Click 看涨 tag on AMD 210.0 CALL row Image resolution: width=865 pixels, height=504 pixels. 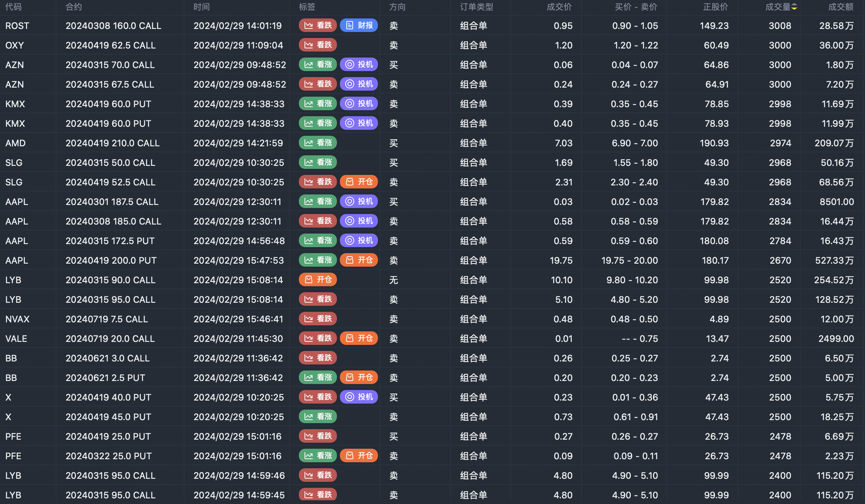[318, 143]
